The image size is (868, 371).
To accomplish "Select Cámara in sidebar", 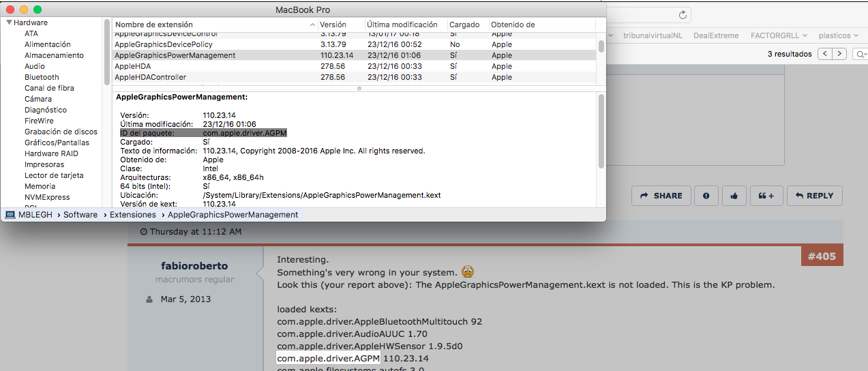I will 38,99.
